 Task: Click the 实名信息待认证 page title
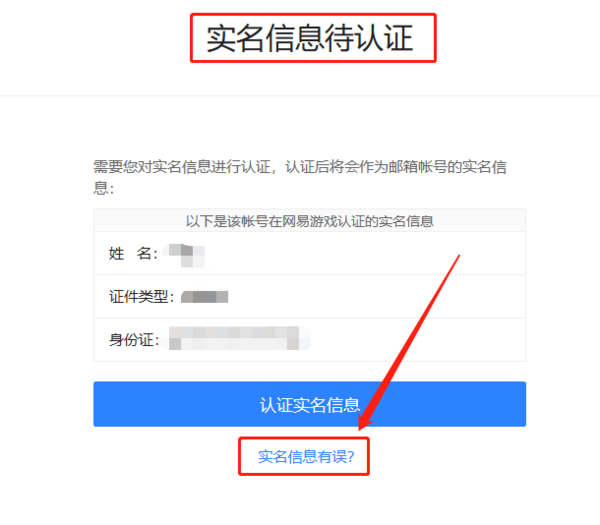point(310,38)
